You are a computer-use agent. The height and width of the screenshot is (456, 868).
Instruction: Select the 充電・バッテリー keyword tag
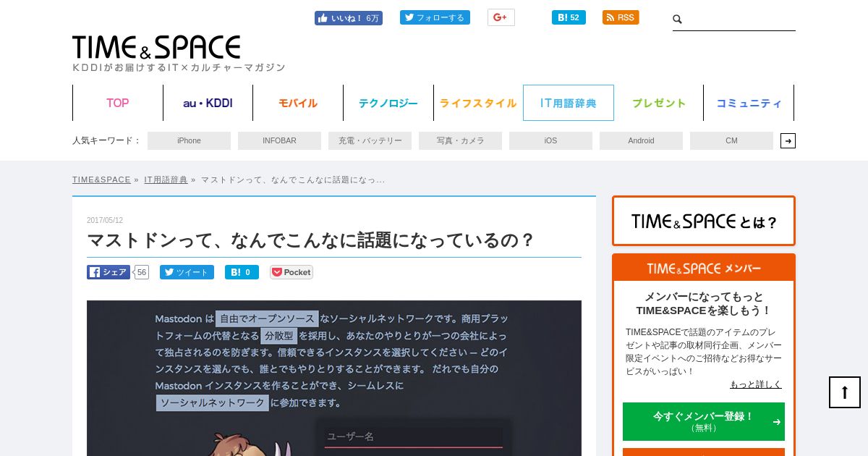(x=370, y=140)
